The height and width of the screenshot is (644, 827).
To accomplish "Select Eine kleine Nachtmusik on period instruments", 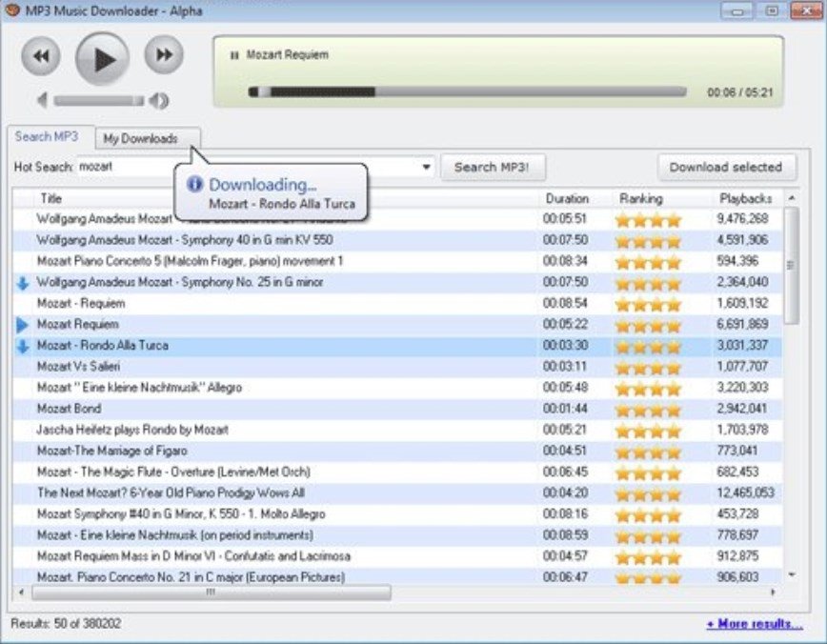I will tap(397, 535).
